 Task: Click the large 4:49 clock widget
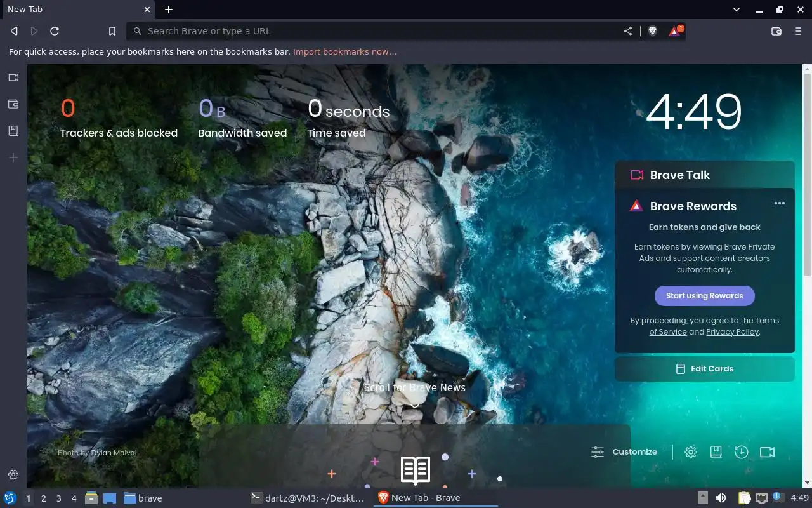point(694,112)
